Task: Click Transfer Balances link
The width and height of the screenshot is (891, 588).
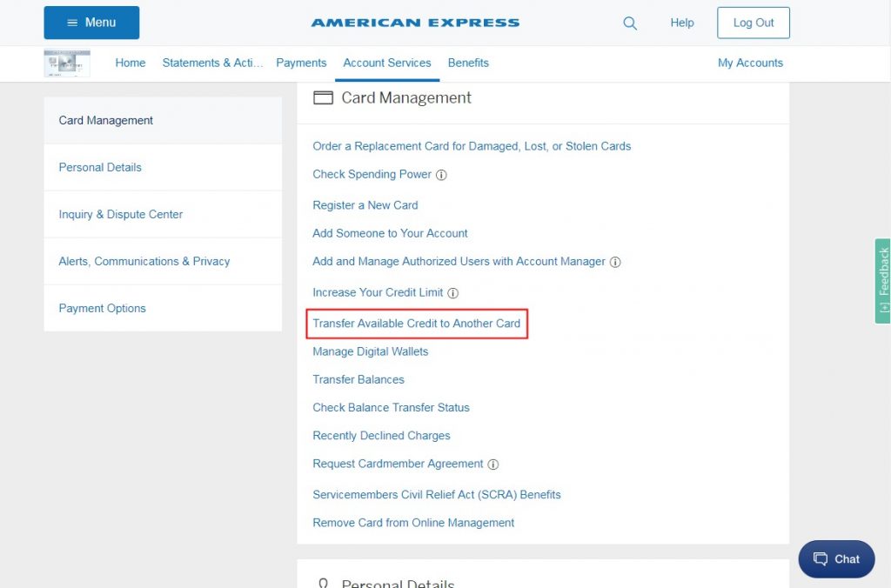Action: 358,379
